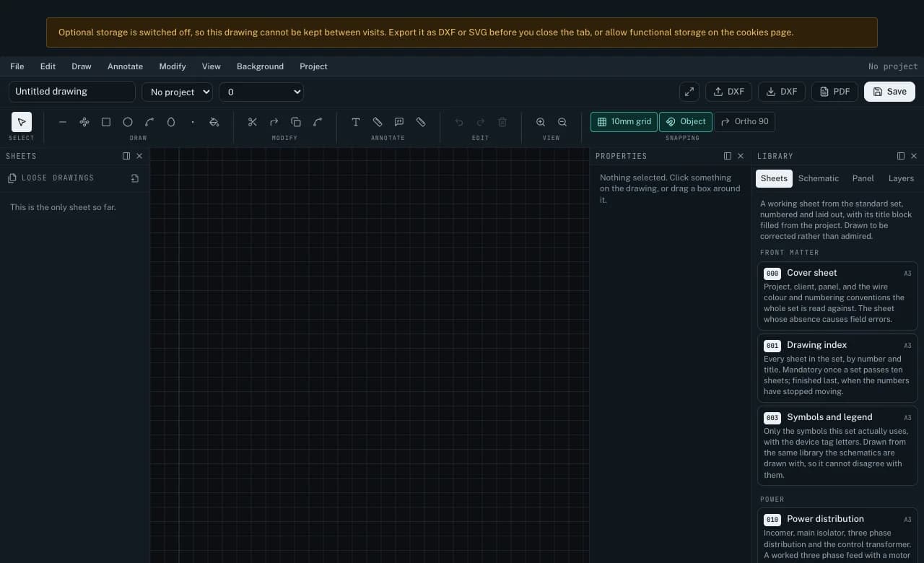Click the Zoom in magnifier
This screenshot has width=924, height=563.
[541, 122]
